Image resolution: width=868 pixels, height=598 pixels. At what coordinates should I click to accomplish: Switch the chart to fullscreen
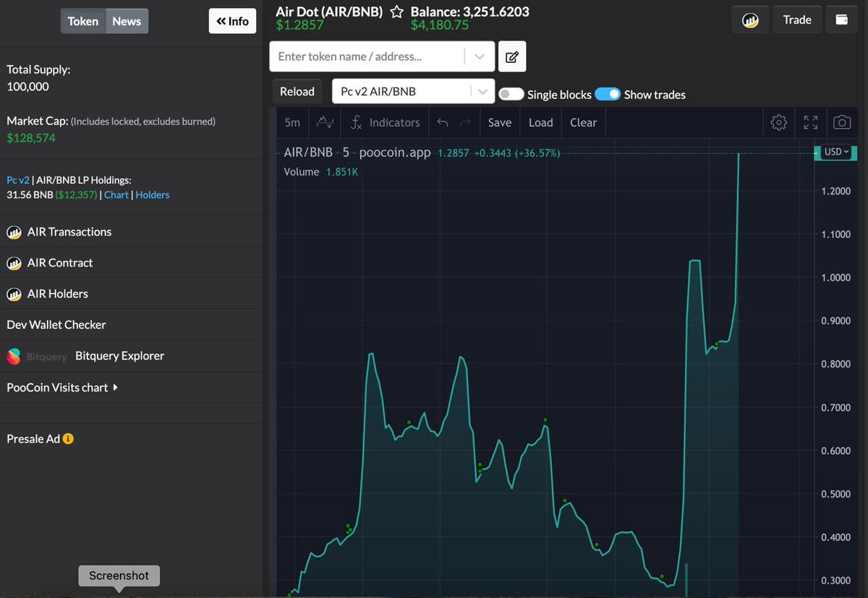(811, 122)
